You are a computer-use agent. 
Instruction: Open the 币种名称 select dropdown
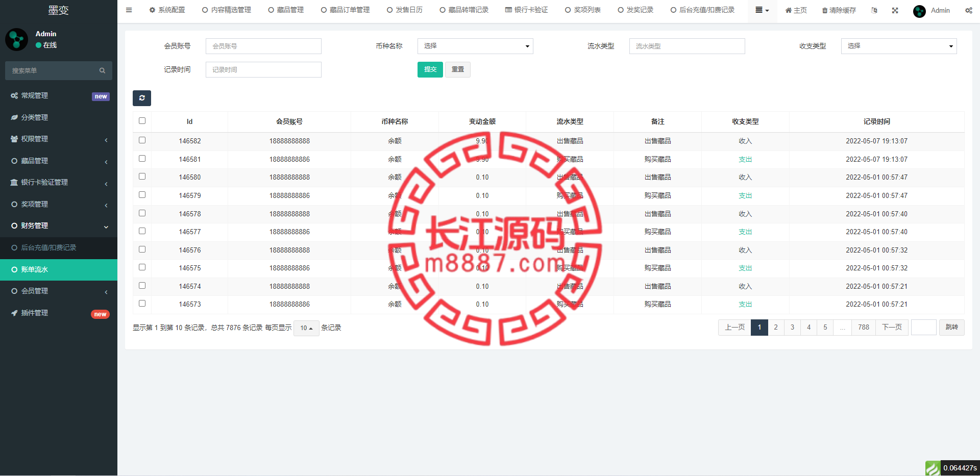[475, 46]
